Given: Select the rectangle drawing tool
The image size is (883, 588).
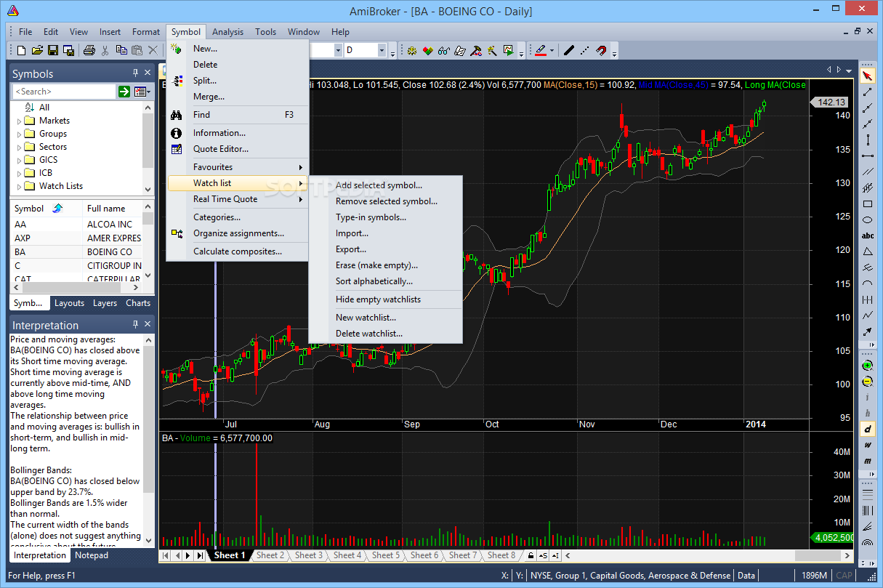Looking at the screenshot, I should point(867,204).
